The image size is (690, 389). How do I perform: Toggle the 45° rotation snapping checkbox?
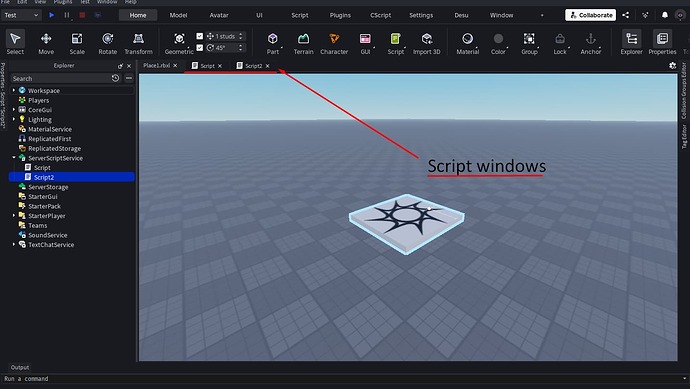[x=199, y=48]
